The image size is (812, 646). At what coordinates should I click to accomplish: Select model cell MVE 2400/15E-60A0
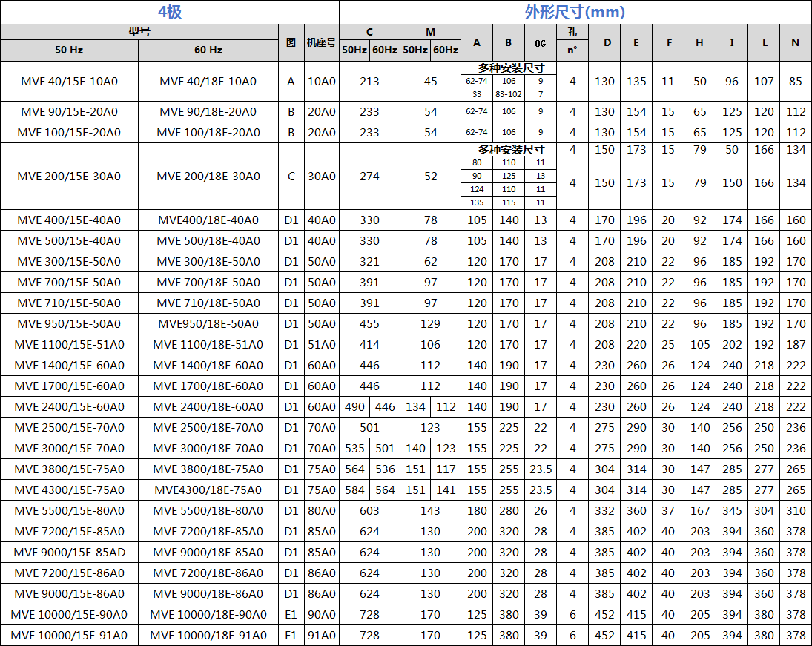(69, 407)
